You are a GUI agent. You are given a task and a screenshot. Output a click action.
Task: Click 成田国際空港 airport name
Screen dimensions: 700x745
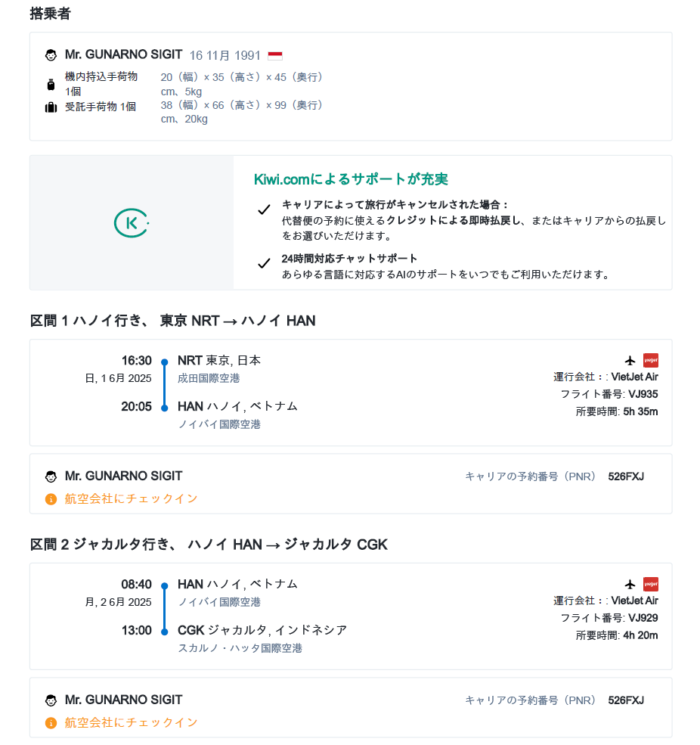tap(209, 378)
